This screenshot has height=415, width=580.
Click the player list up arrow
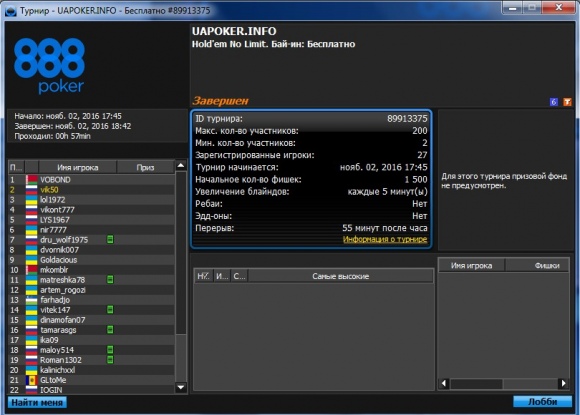[x=181, y=165]
